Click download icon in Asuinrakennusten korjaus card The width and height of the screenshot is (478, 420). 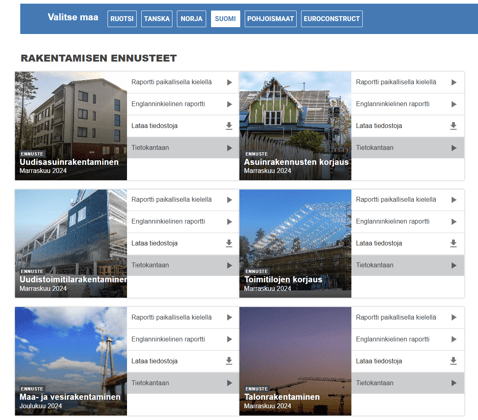453,126
